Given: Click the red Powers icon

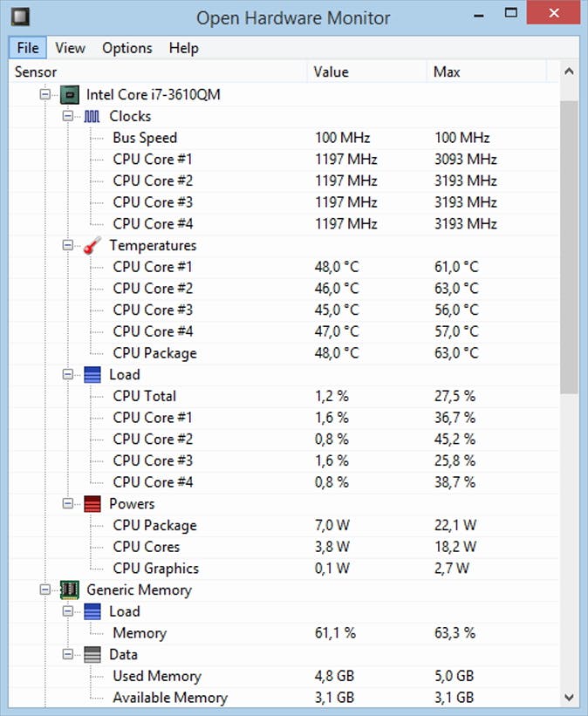Looking at the screenshot, I should coord(92,504).
